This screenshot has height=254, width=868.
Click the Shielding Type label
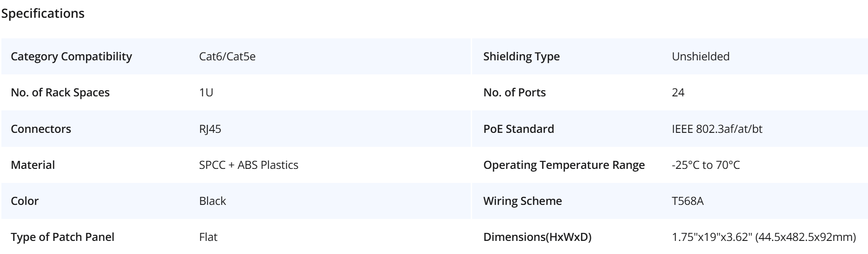[x=521, y=57]
